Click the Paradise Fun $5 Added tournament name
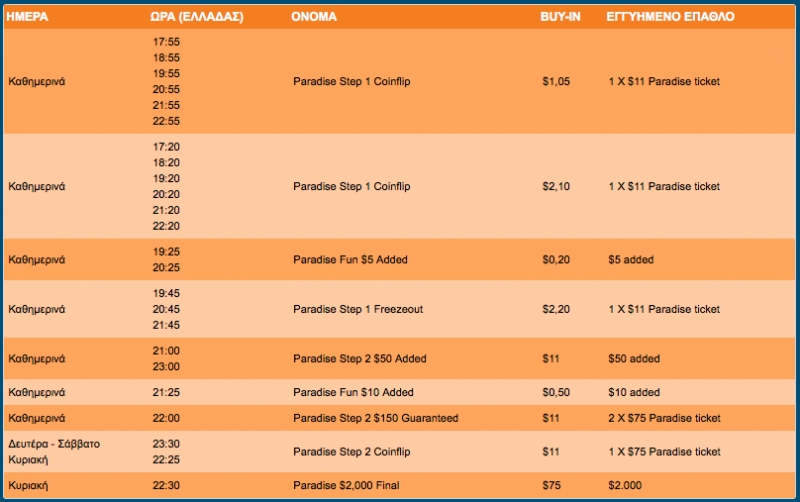The height and width of the screenshot is (502, 800). [x=350, y=260]
